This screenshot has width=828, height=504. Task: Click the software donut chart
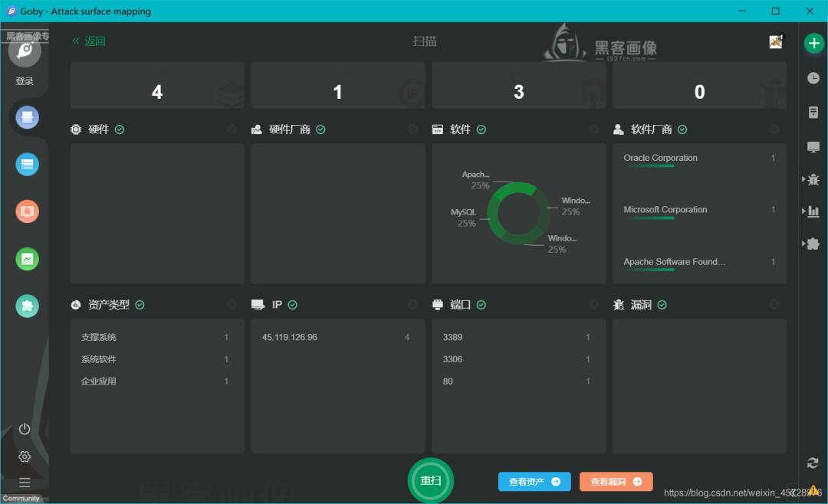click(x=518, y=213)
